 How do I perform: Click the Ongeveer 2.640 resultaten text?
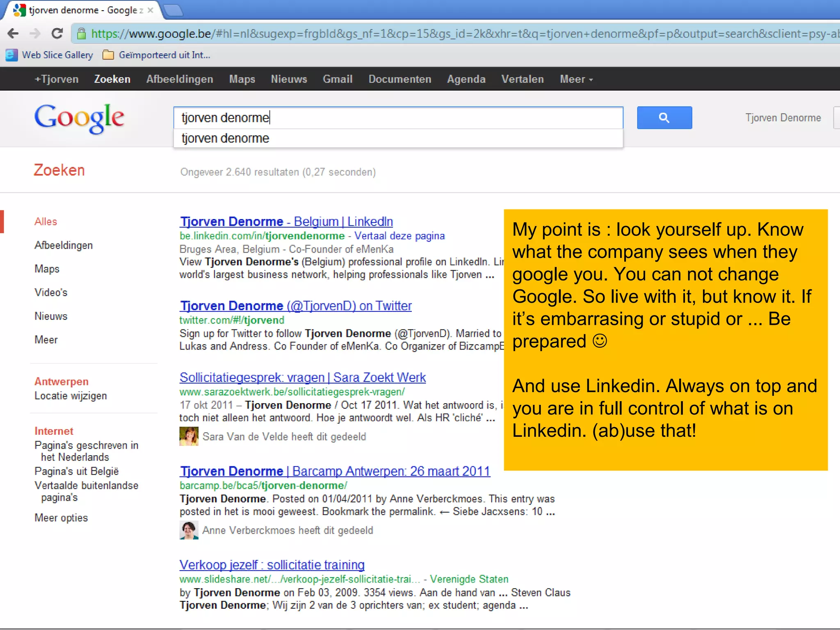(x=278, y=172)
